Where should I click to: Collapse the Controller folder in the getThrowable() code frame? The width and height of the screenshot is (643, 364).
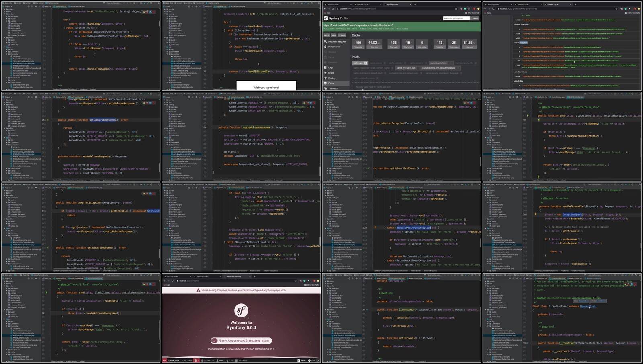(x=328, y=326)
